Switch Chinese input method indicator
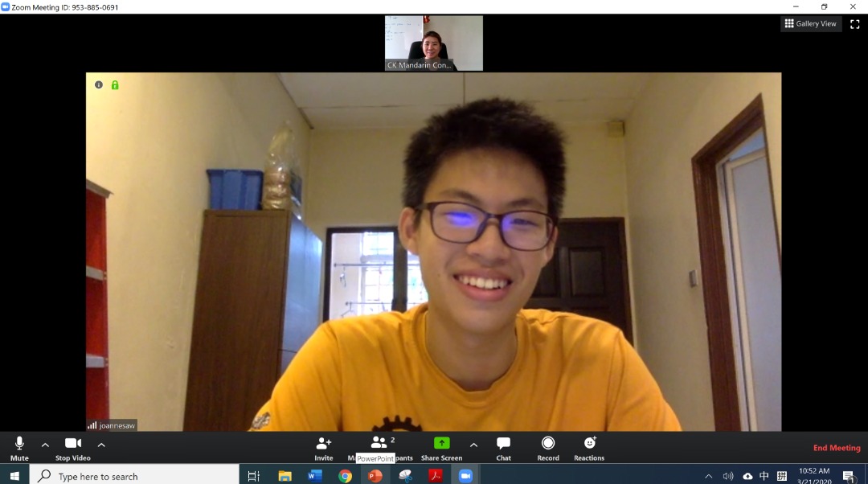868x484 pixels. (x=764, y=476)
